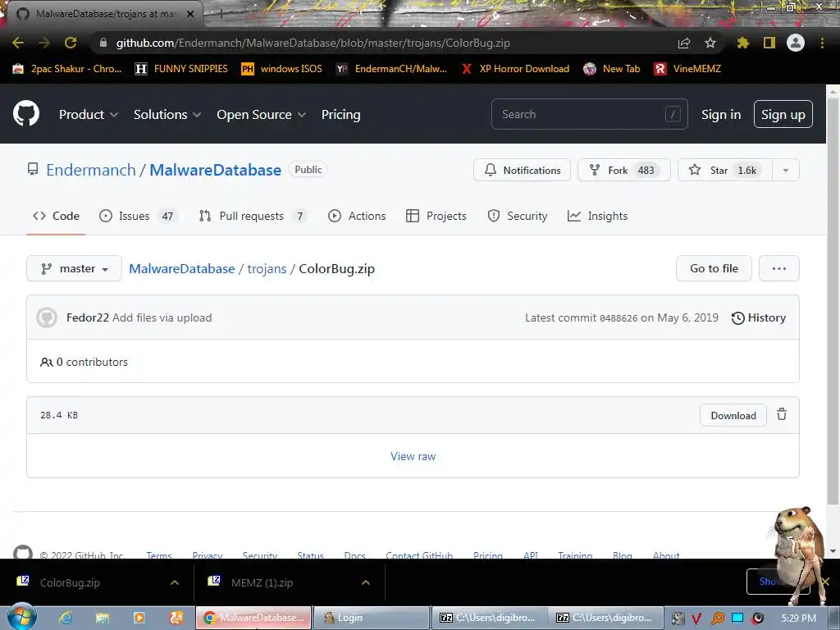Expand MEMZ (1).zip download options chevron
Viewport: 840px width, 630px height.
(x=366, y=582)
